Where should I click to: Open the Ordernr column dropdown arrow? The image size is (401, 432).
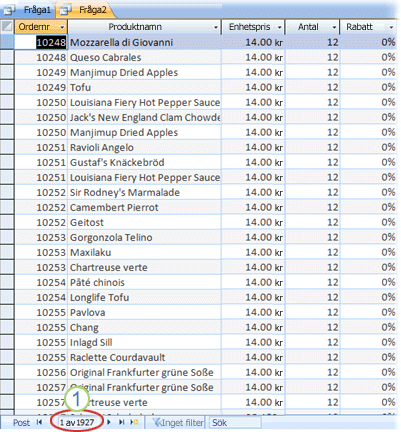[62, 27]
